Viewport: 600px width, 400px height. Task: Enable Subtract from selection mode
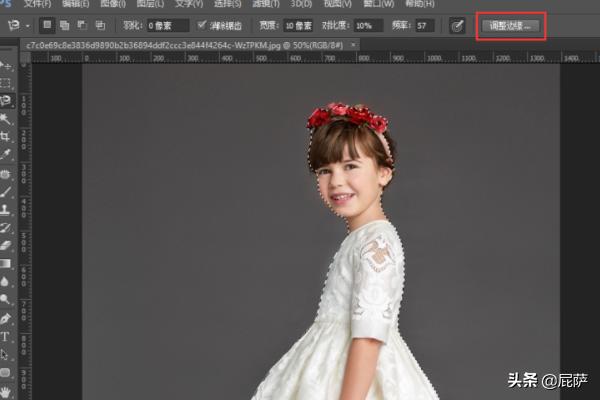82,25
